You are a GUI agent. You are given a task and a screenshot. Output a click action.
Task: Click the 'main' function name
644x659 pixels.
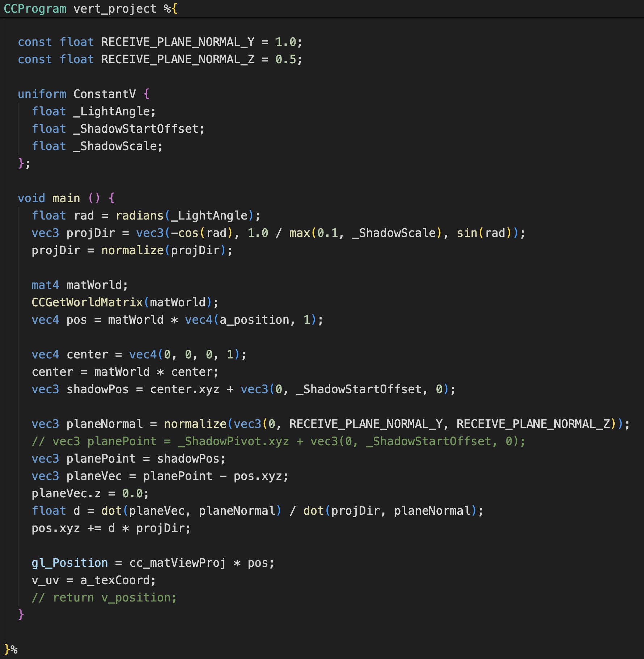pos(66,198)
